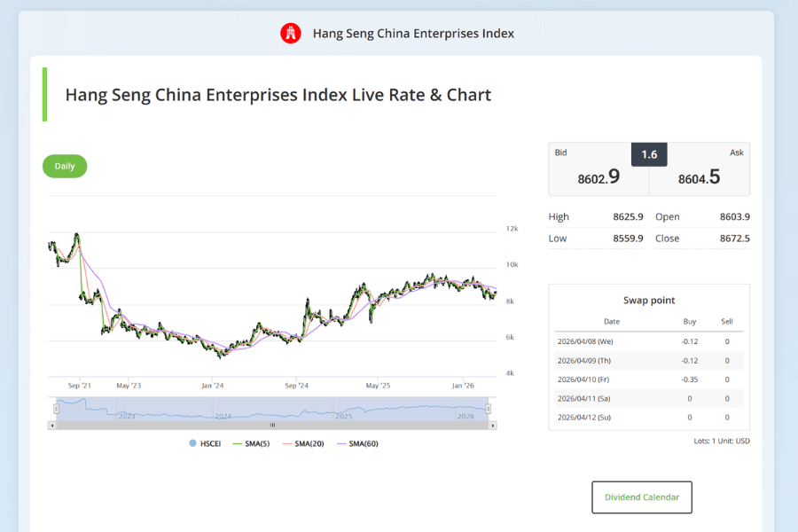Click the 1.6 spread badge
The height and width of the screenshot is (532, 798).
click(649, 154)
